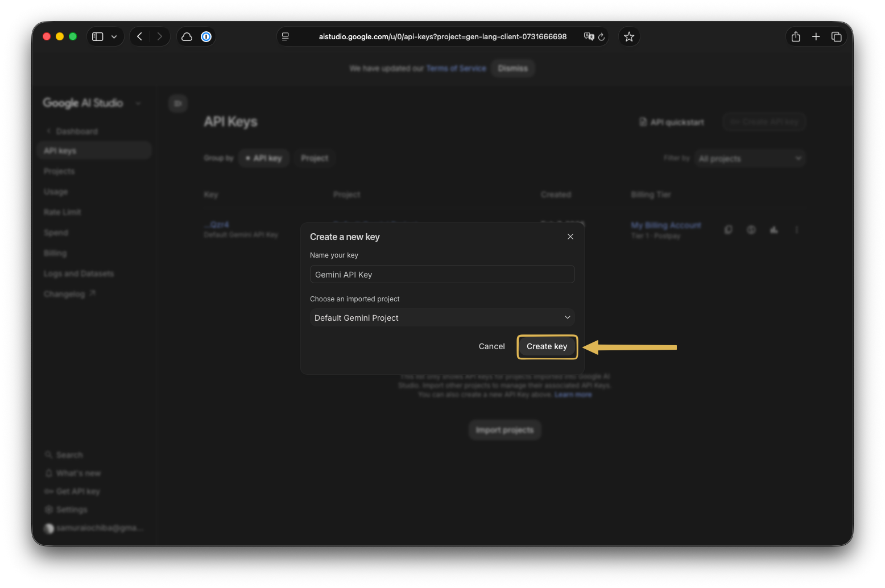Viewport: 885px width, 588px height.
Task: Go forward to next page
Action: tap(160, 36)
